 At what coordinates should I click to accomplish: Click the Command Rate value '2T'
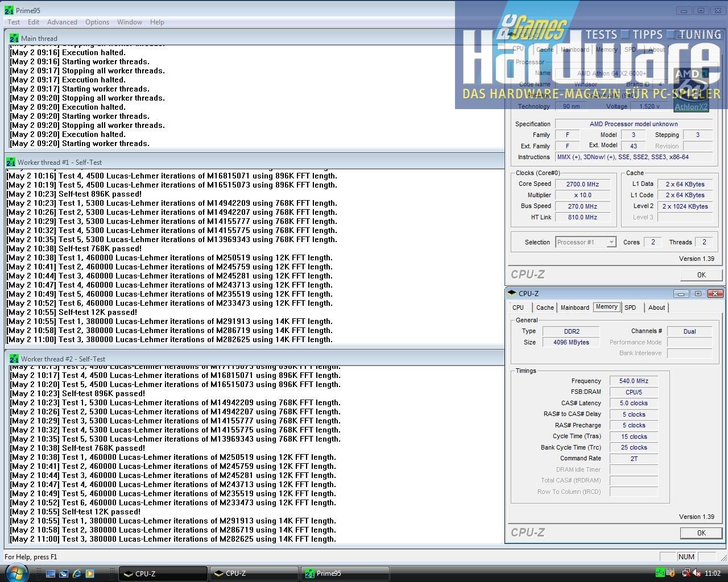634,458
